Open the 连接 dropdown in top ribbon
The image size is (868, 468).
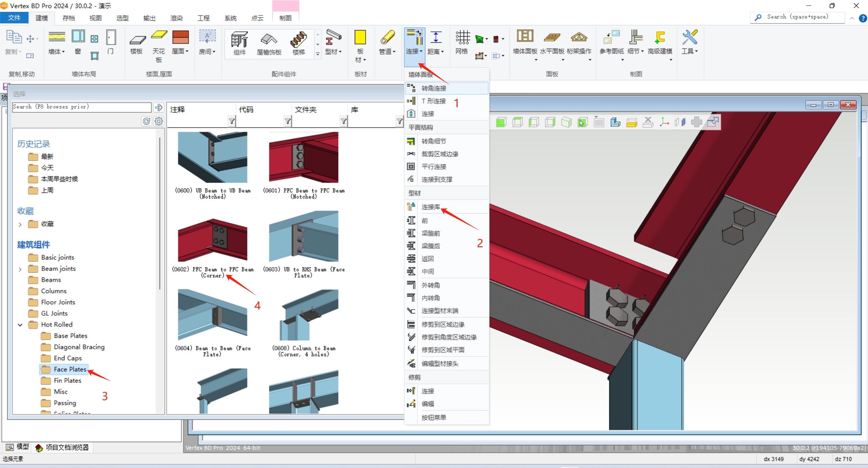[x=414, y=51]
